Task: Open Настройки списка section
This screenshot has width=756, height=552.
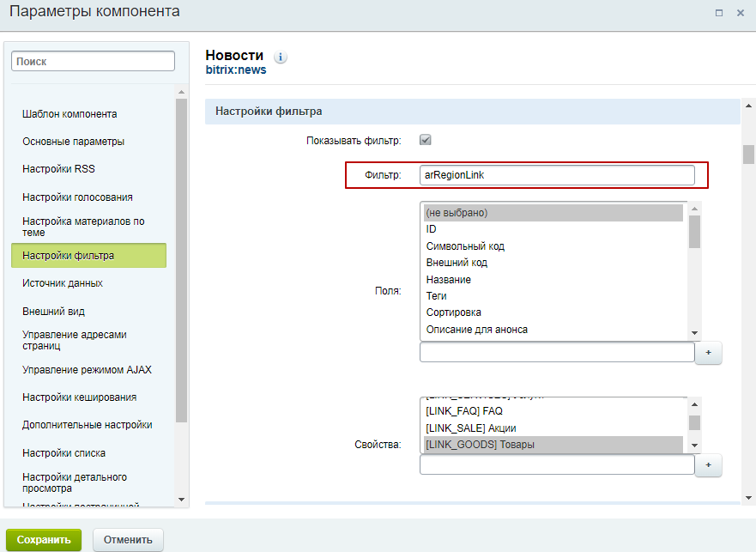Action: click(64, 453)
